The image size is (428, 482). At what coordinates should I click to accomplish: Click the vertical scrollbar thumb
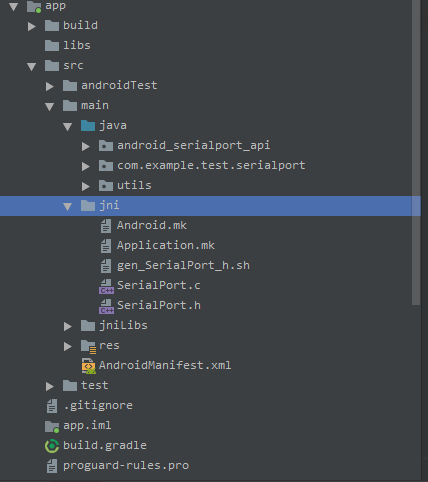pyautogui.click(x=416, y=152)
